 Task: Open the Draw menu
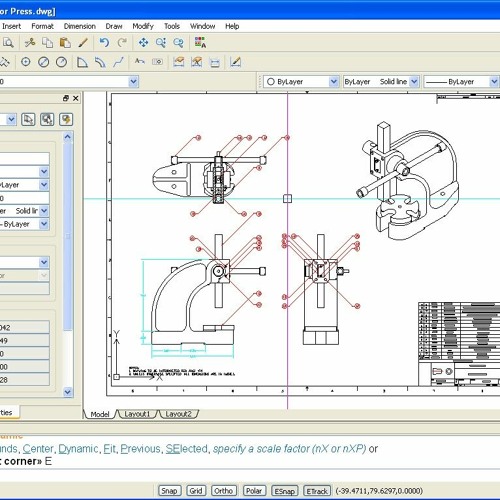tap(114, 26)
